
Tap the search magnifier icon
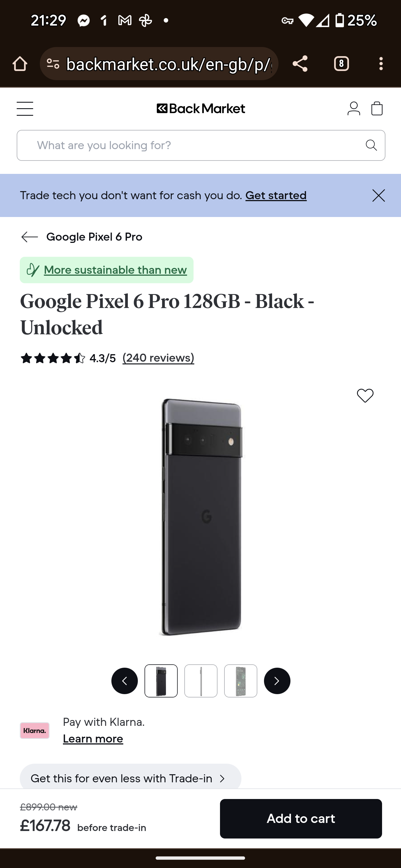click(x=371, y=145)
